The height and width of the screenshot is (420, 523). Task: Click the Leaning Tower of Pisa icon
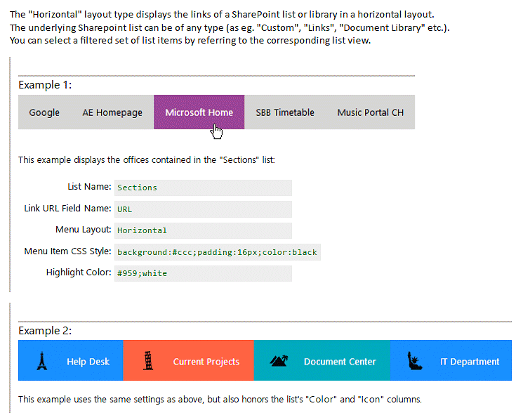[147, 361]
